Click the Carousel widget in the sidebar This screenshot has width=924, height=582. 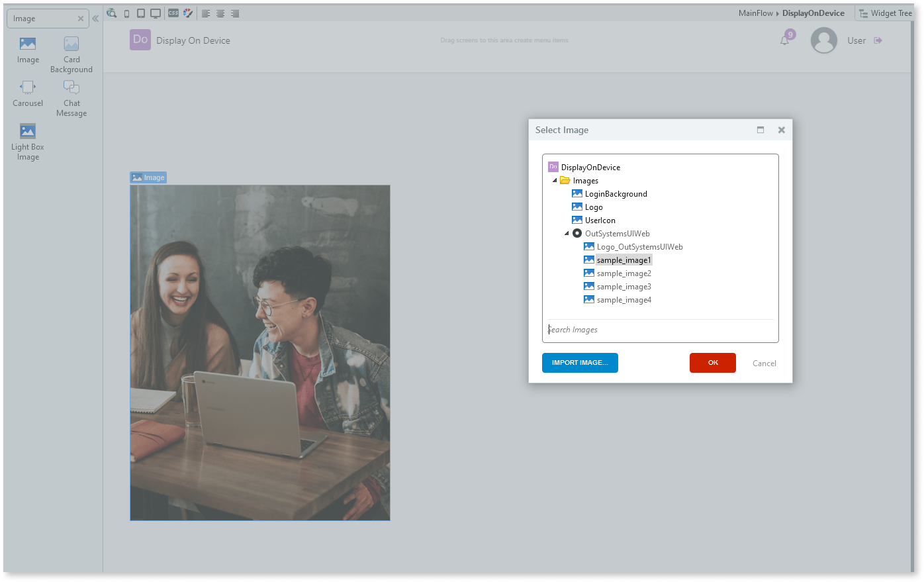coord(27,93)
